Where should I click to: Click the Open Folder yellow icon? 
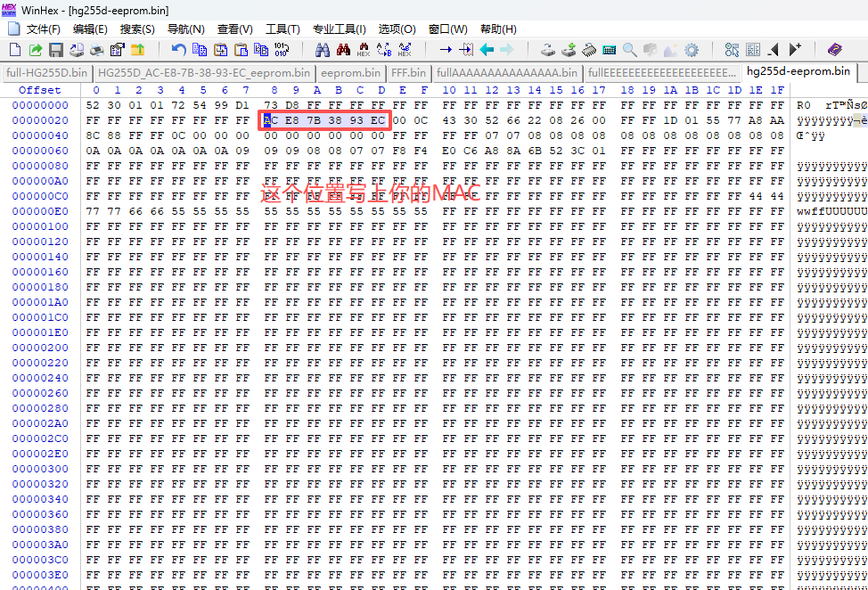(x=138, y=50)
